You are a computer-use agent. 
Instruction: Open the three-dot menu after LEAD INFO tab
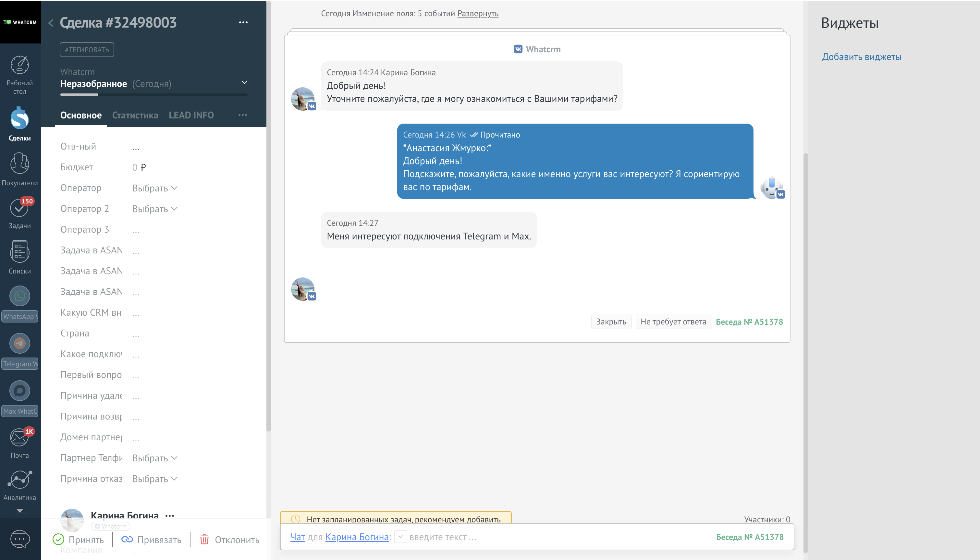pos(243,115)
